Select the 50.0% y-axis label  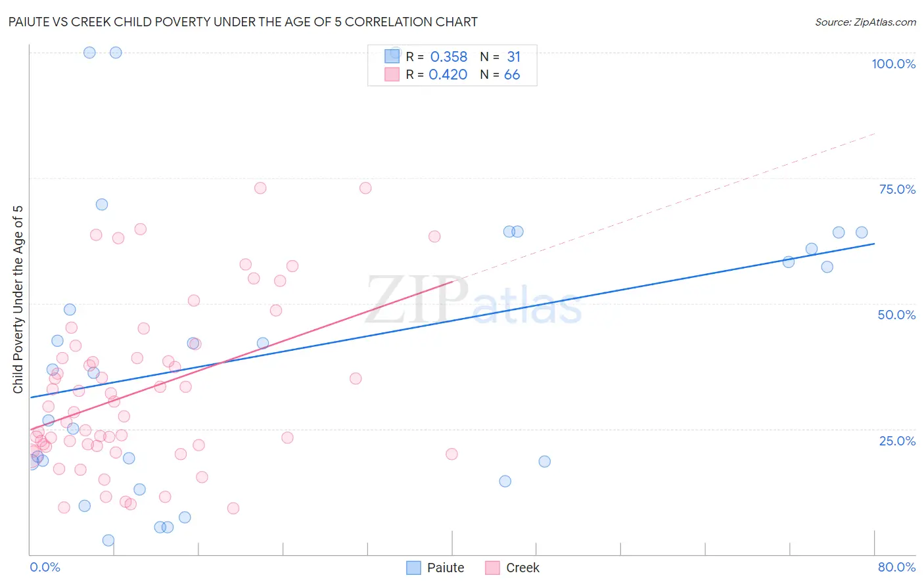click(896, 315)
